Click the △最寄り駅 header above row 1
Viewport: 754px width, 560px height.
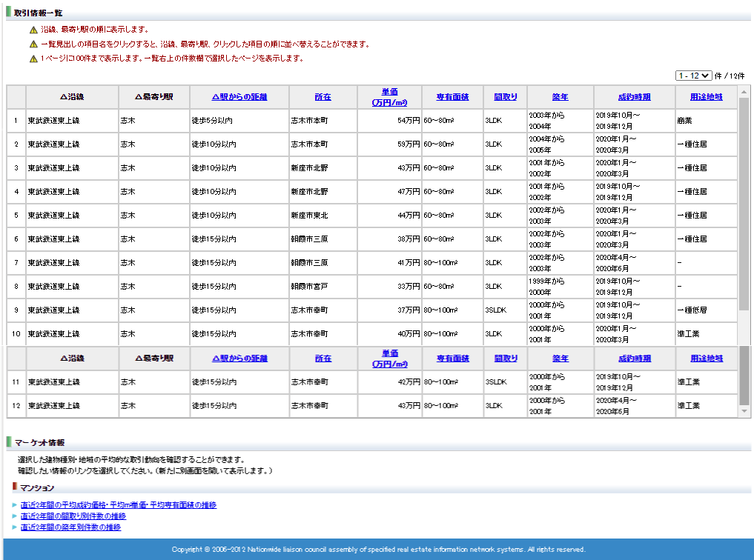tap(154, 96)
